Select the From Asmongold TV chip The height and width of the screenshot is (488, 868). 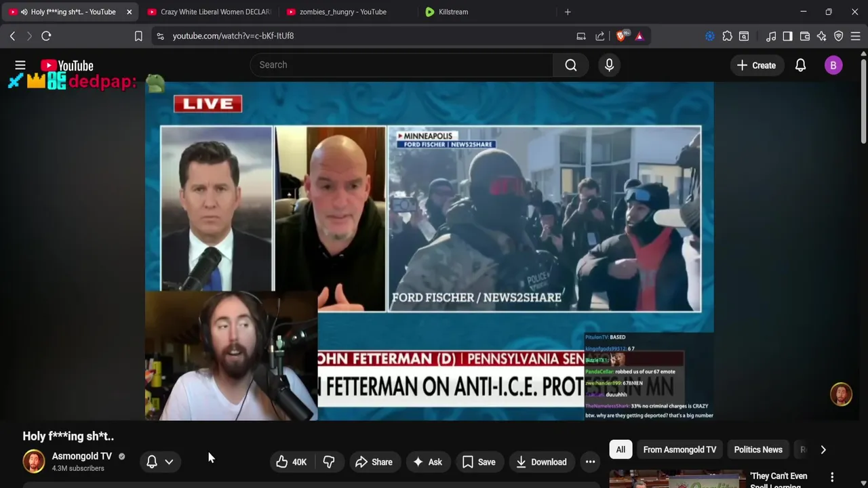pos(679,449)
